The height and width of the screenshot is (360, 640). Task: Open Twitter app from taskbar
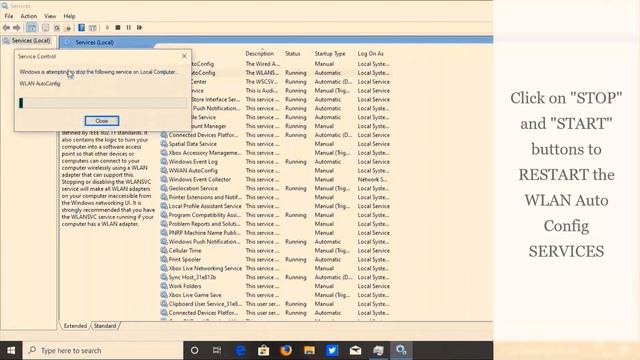pos(332,351)
